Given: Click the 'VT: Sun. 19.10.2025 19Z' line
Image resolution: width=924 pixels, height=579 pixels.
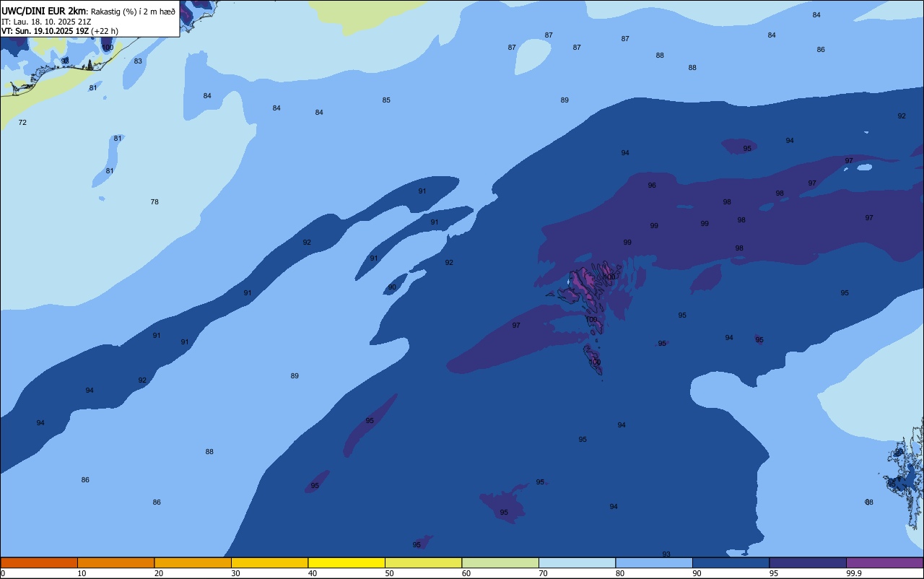Looking at the screenshot, I should pos(45,31).
